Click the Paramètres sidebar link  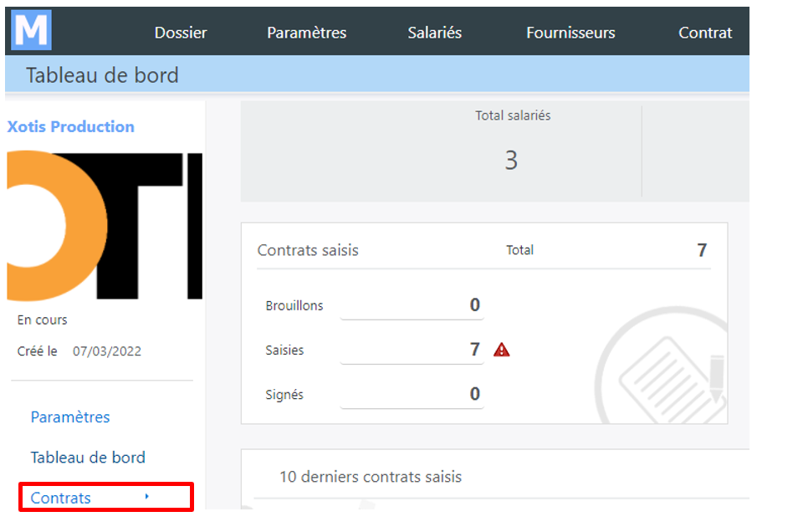click(x=70, y=417)
